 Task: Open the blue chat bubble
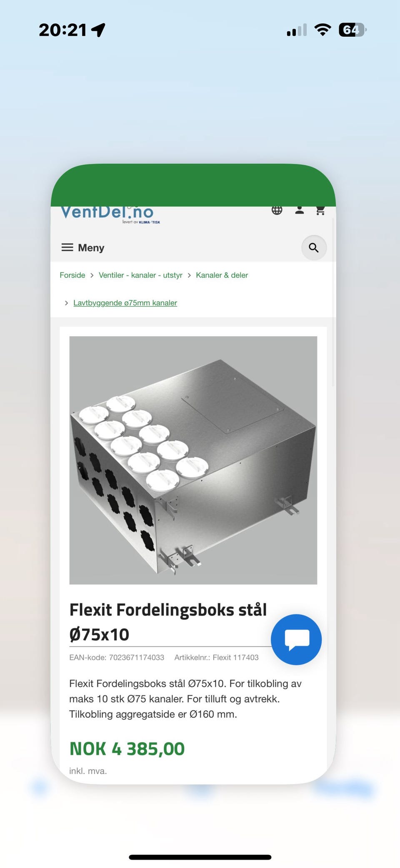pyautogui.click(x=296, y=639)
